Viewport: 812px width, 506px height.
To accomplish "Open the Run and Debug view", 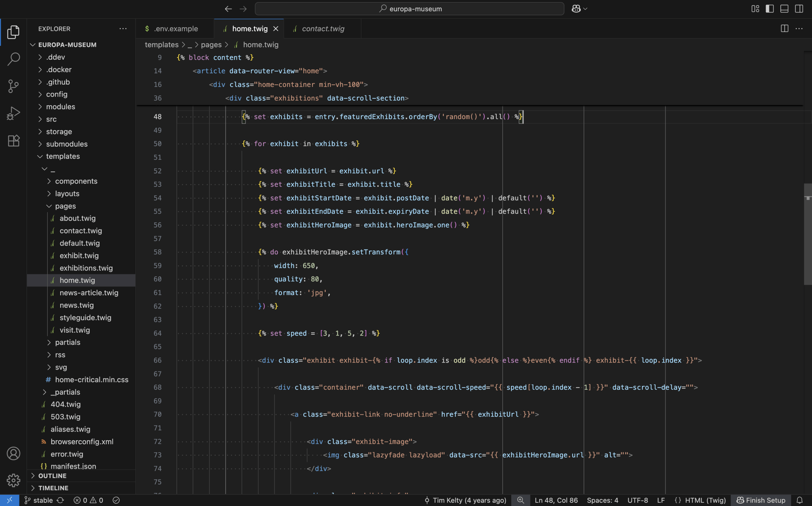I will (13, 113).
